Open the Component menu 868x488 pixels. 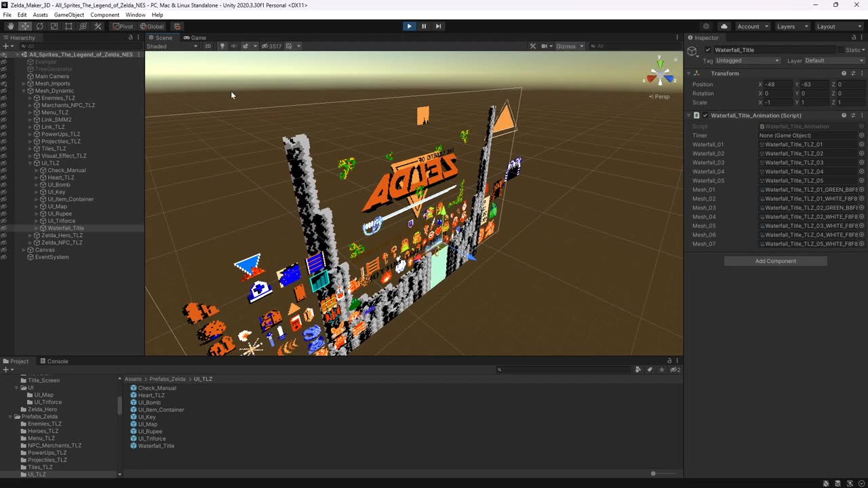point(104,15)
